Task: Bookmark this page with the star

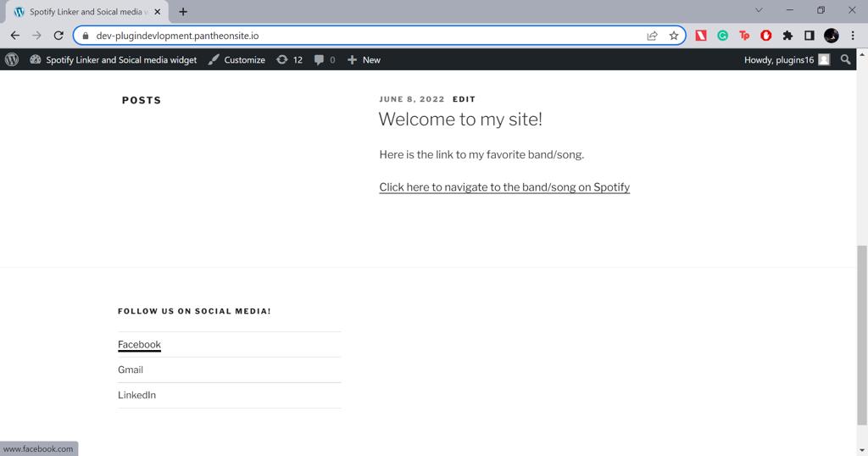Action: 674,36
